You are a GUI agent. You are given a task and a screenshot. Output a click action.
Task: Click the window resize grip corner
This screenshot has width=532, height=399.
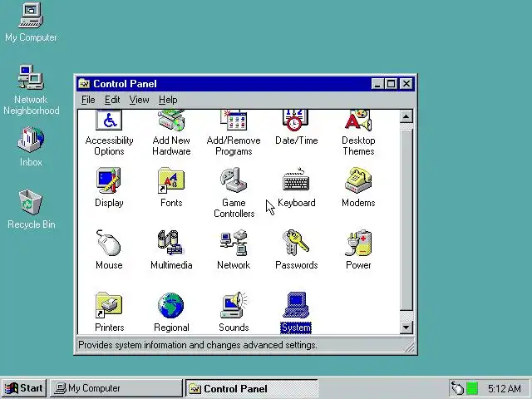point(410,347)
